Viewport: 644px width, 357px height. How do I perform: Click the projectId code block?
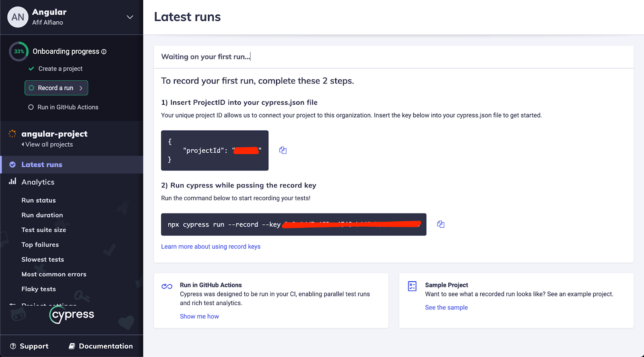(215, 150)
